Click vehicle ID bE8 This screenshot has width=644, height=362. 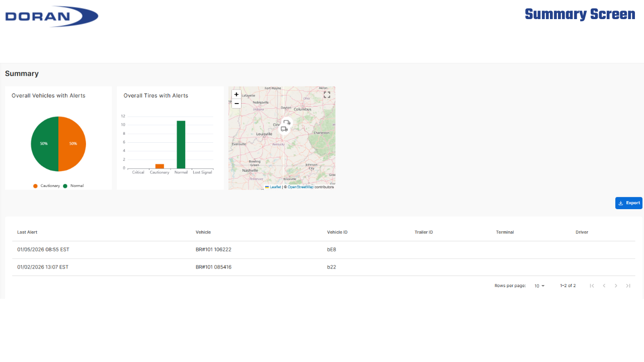332,249
